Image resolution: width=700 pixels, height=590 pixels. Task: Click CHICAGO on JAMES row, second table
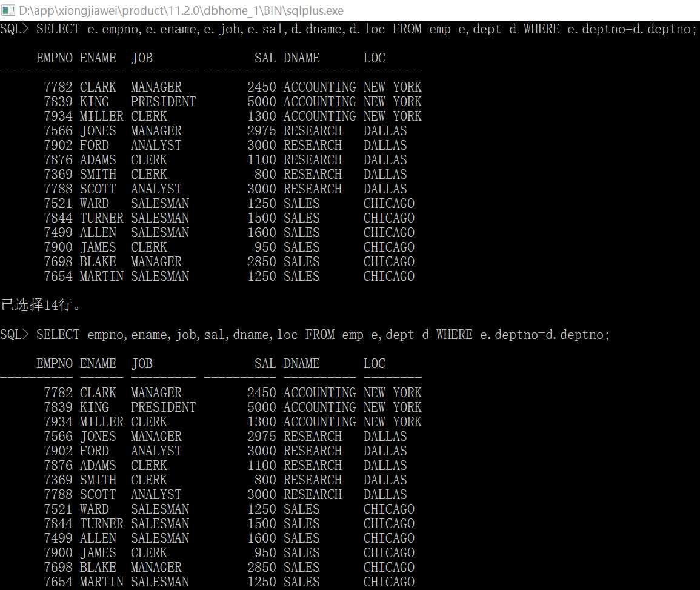coord(389,552)
